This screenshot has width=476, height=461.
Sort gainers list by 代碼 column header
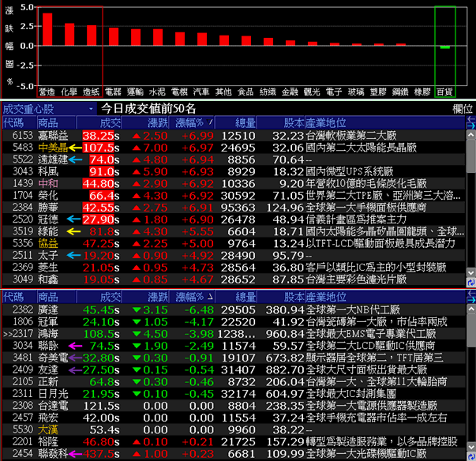pos(20,122)
